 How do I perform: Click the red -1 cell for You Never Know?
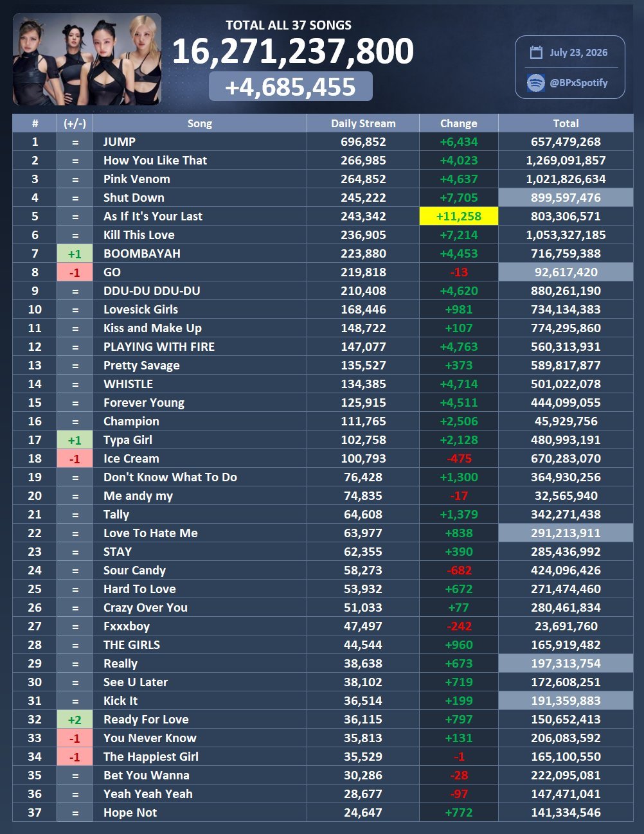click(75, 738)
